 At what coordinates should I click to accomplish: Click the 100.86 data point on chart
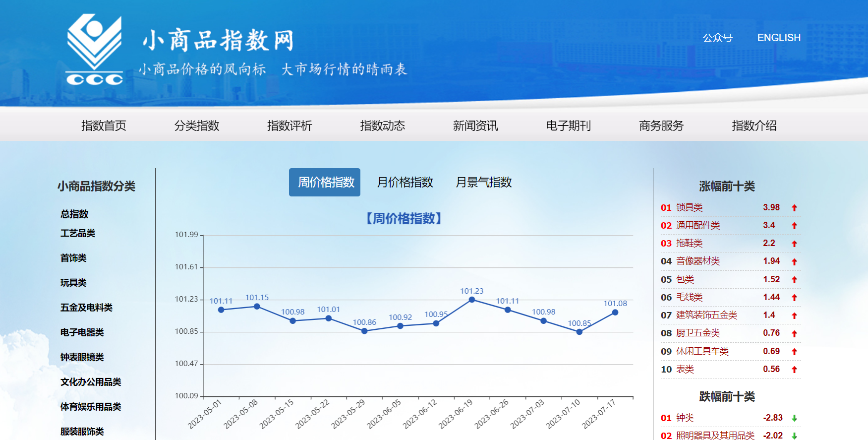(364, 331)
